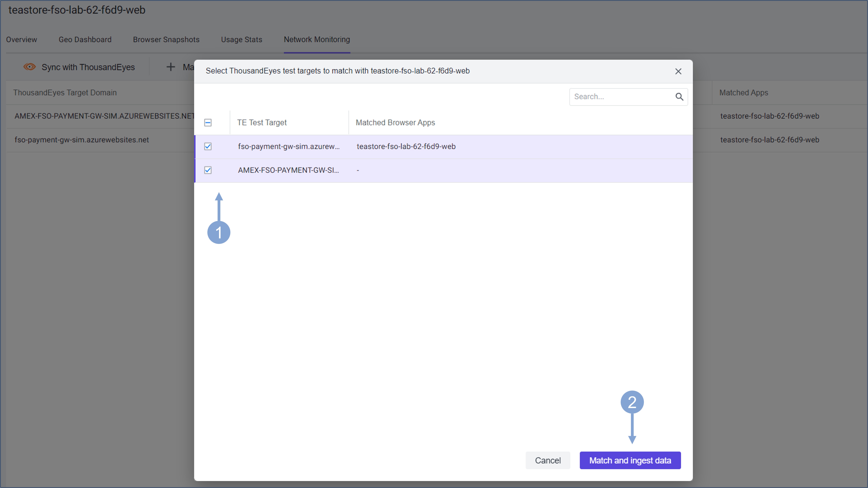Click Sync with ThousandEyes

click(x=88, y=67)
